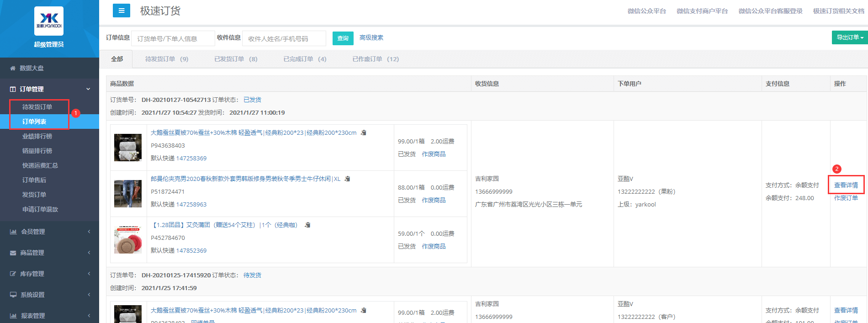Image resolution: width=868 pixels, height=323 pixels.
Task: Toggle the sidebar with the hamburger button
Action: (x=122, y=11)
